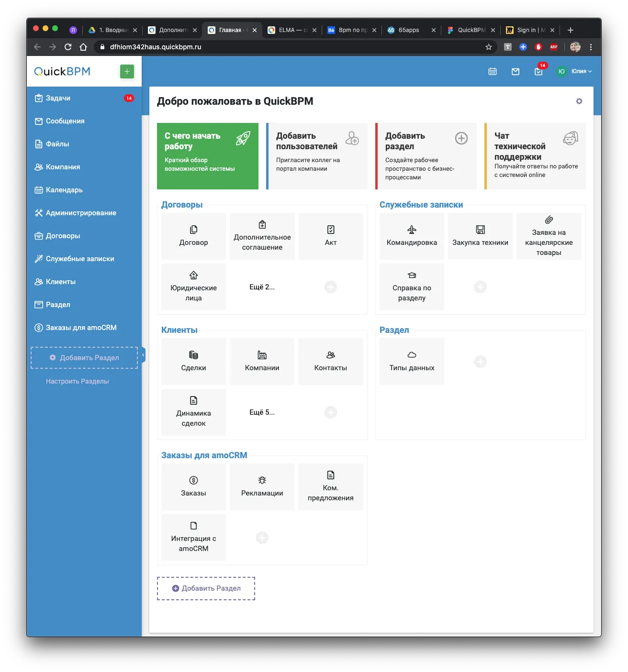Open the Закупка техники tile

(x=480, y=236)
